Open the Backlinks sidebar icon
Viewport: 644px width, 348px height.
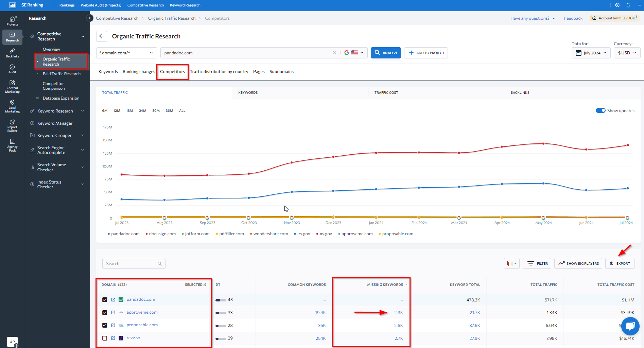[x=12, y=53]
